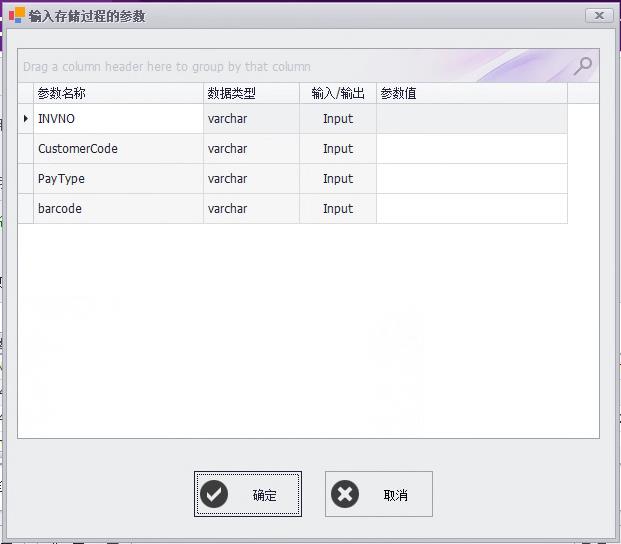The height and width of the screenshot is (544, 621).
Task: Cancel with the 取消 button
Action: click(x=379, y=494)
